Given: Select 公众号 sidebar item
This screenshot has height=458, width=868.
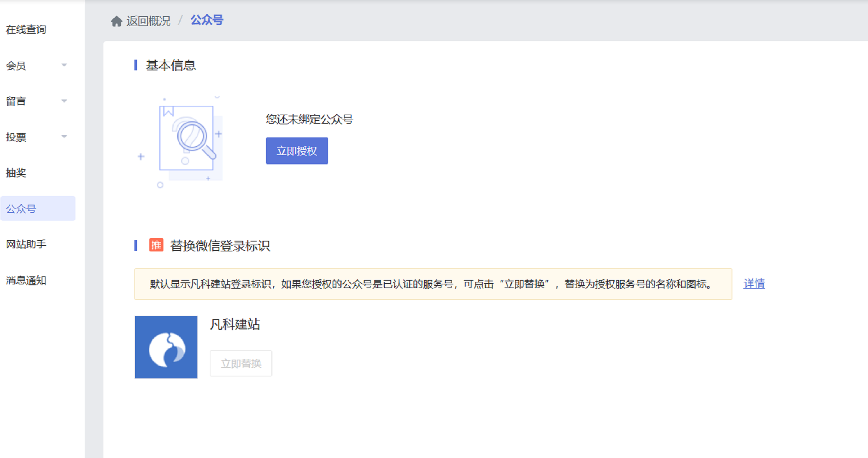Looking at the screenshot, I should (21, 209).
